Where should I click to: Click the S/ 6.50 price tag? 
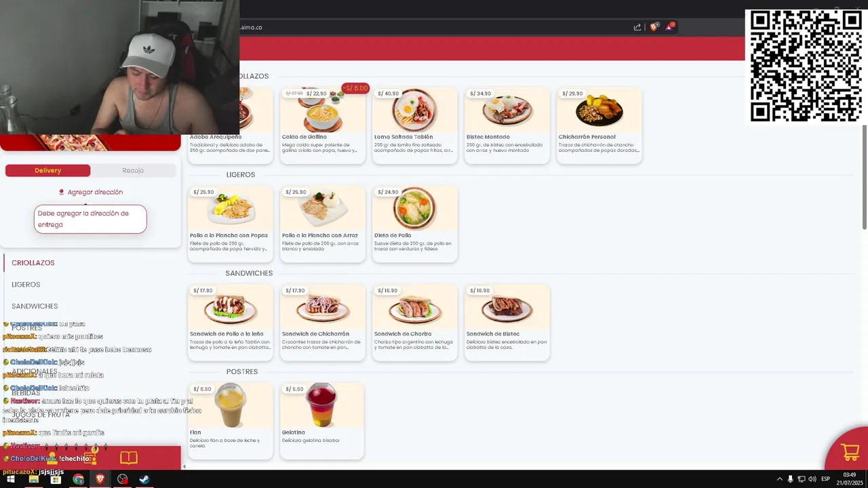click(x=202, y=389)
